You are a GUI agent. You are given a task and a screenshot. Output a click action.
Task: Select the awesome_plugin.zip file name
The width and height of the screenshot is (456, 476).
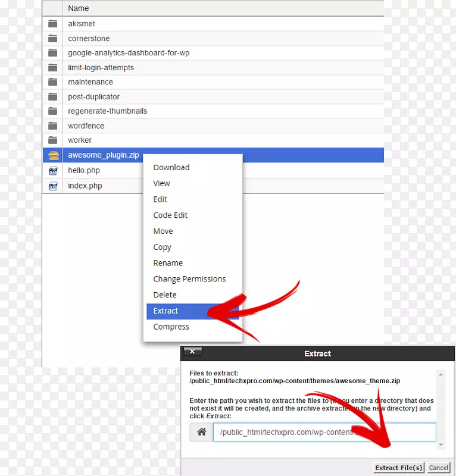click(104, 155)
